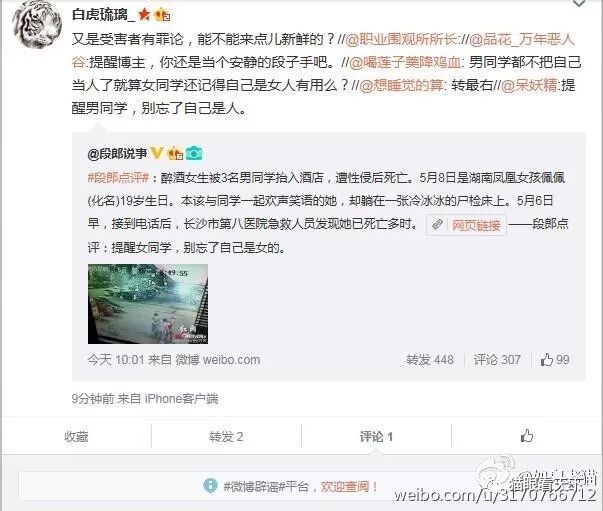View the original post's 评论 307 comments
This screenshot has height=511, width=603.
(497, 360)
